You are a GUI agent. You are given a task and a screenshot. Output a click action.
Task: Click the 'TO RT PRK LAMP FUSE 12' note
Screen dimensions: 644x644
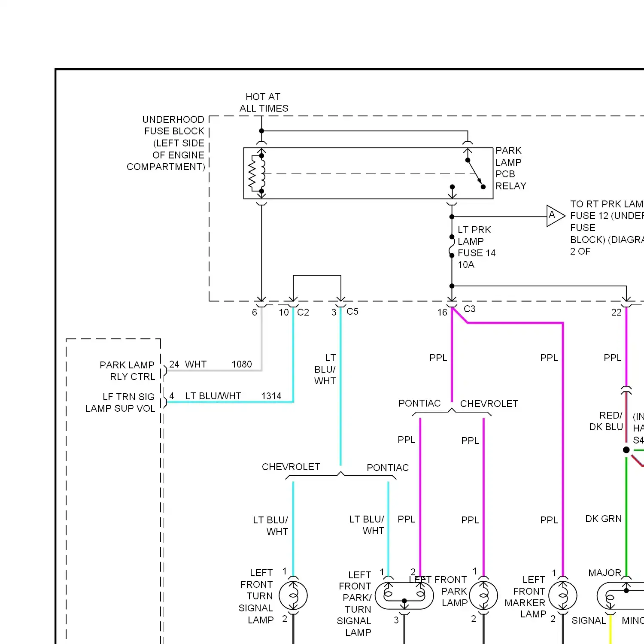tap(607, 228)
